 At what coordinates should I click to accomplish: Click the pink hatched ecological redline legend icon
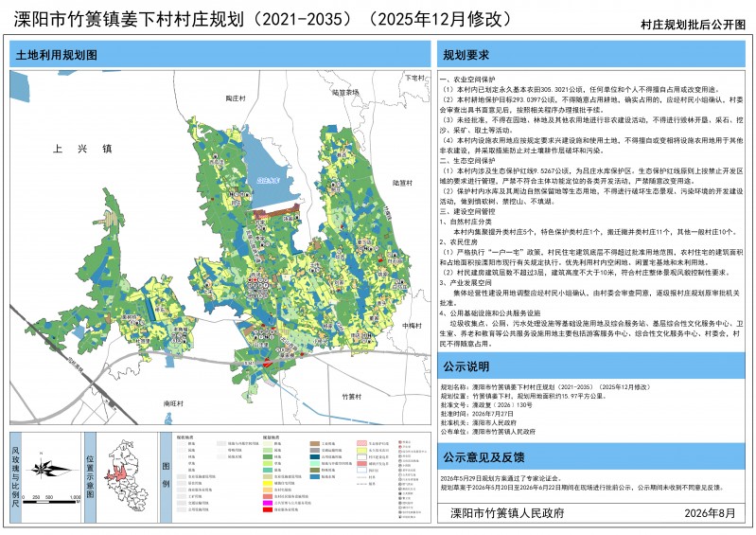(361, 443)
